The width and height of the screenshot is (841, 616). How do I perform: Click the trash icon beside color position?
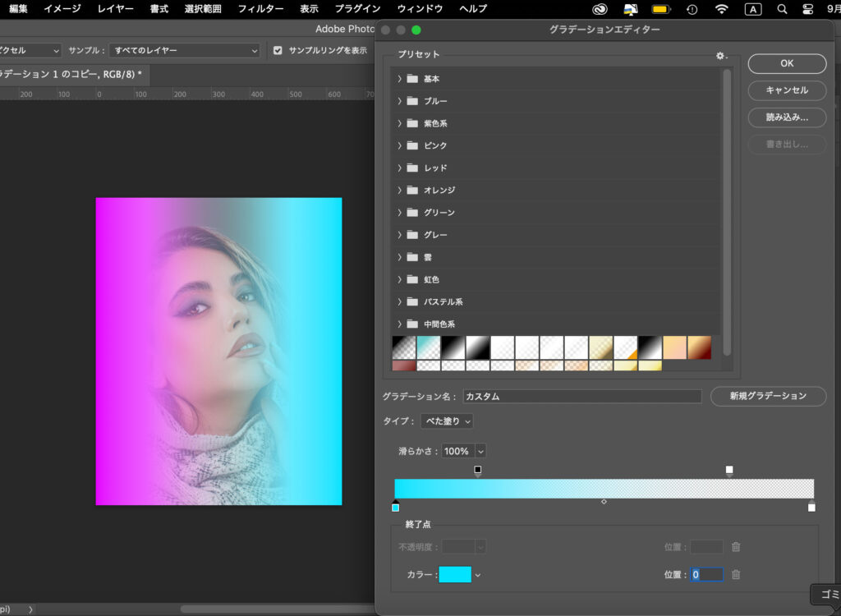[736, 575]
